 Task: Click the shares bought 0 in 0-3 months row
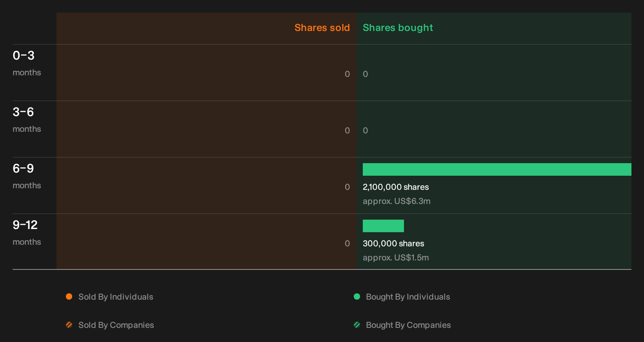point(366,74)
